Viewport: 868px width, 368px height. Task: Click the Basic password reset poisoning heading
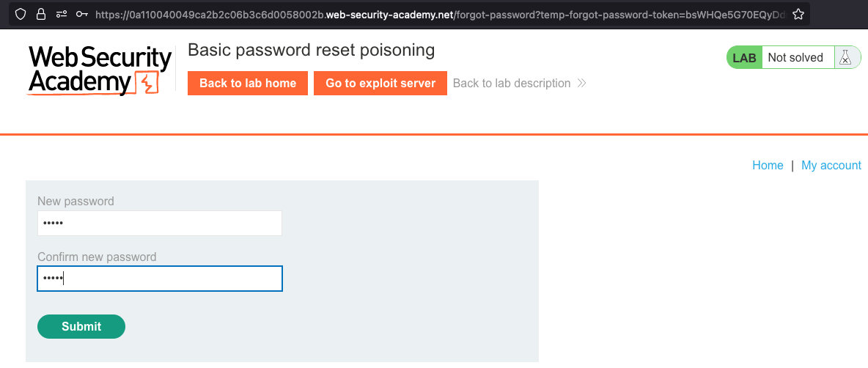(311, 51)
